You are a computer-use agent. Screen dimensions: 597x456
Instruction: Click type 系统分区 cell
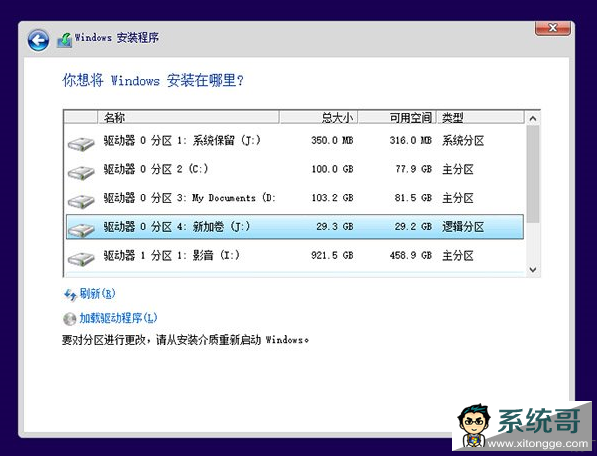coord(463,141)
